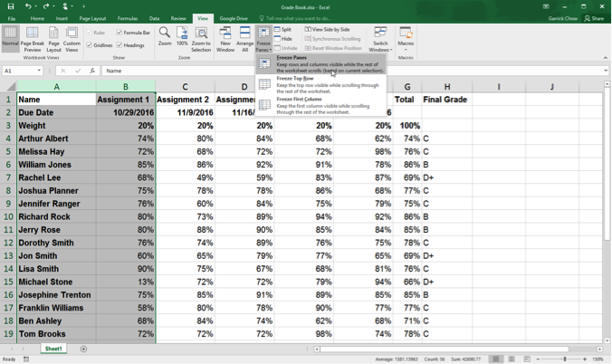This screenshot has width=612, height=364.
Task: Toggle the Formula Bar checkbox
Action: pyautogui.click(x=120, y=33)
